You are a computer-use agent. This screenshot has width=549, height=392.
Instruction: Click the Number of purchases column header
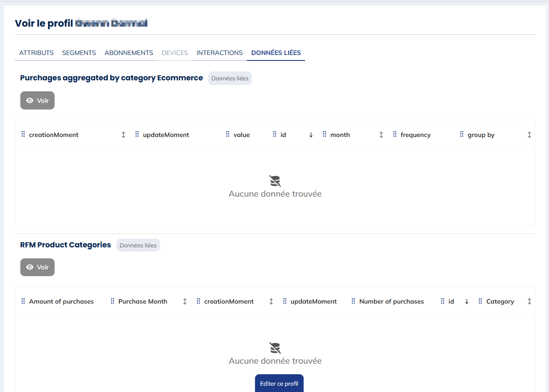[391, 302]
